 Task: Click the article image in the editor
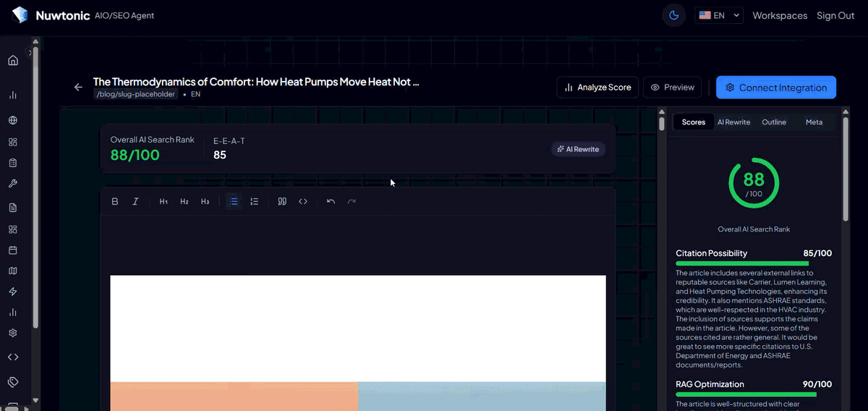pyautogui.click(x=358, y=343)
